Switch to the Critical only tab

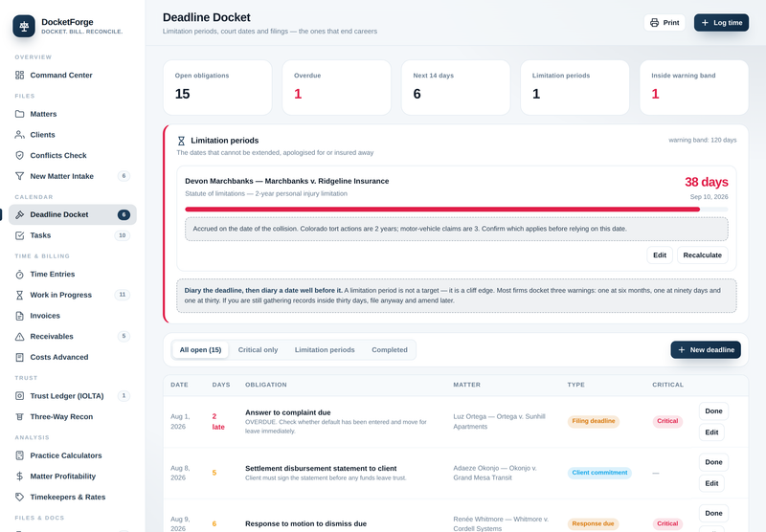tap(258, 350)
